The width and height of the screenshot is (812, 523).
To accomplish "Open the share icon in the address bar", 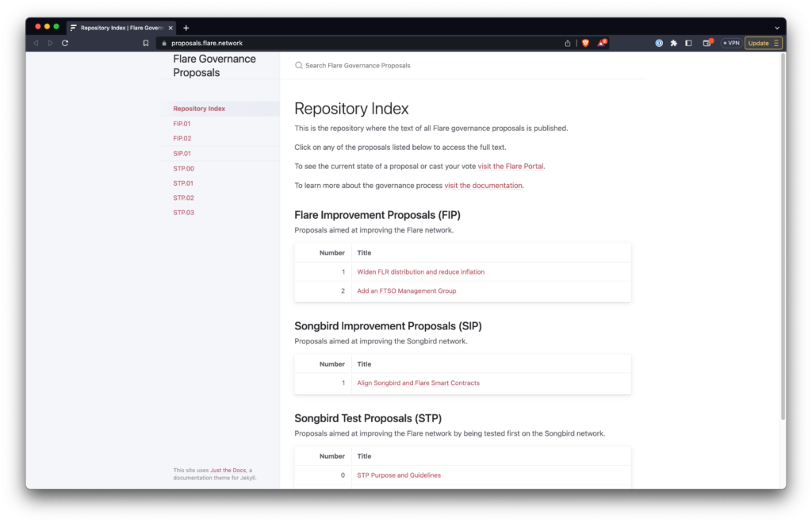I will pyautogui.click(x=568, y=43).
